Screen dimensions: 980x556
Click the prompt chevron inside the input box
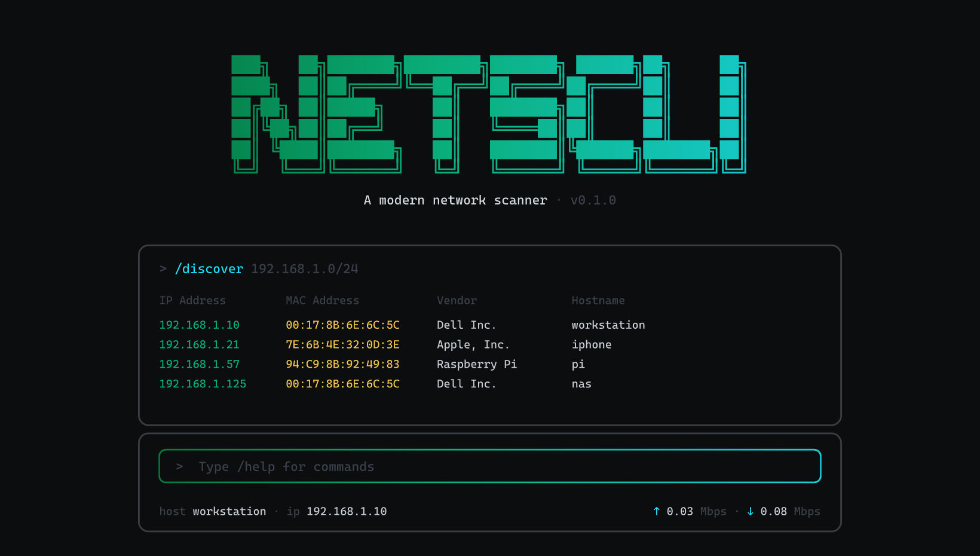(179, 466)
